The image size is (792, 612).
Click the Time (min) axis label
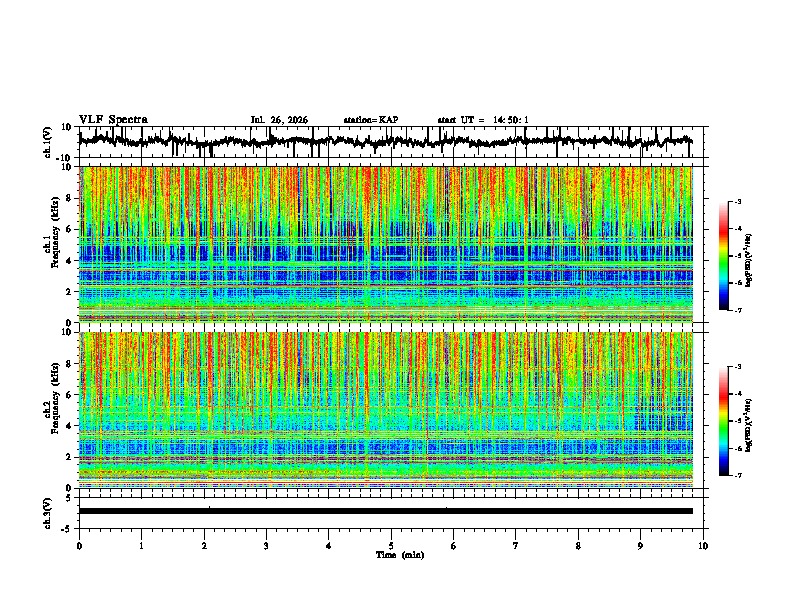point(400,555)
